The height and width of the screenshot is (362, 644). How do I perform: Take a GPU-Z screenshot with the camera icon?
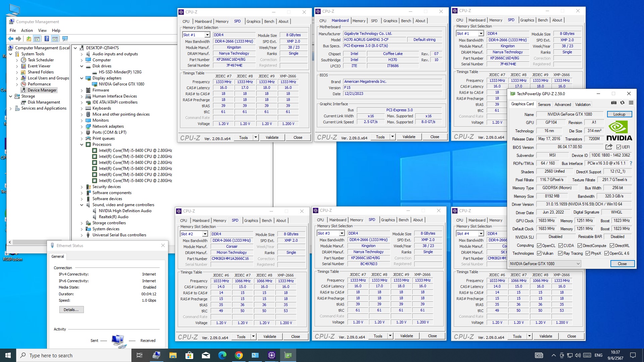[613, 103]
